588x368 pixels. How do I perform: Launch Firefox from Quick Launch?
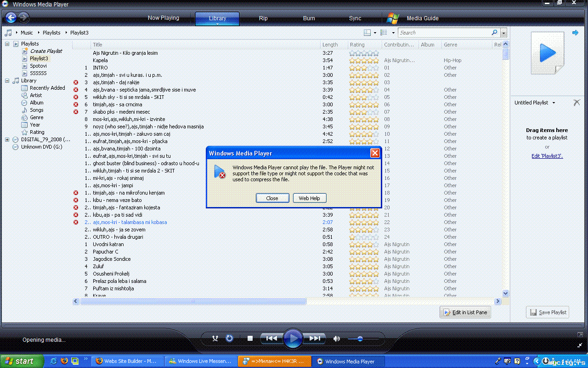(64, 361)
